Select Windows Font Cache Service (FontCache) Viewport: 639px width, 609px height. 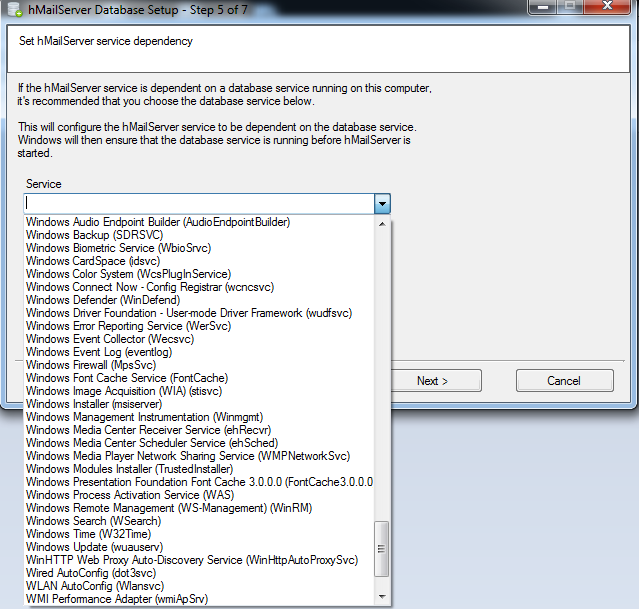[199, 378]
